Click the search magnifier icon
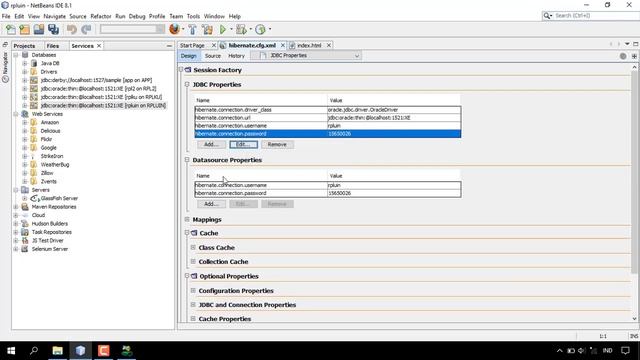 pos(547,16)
